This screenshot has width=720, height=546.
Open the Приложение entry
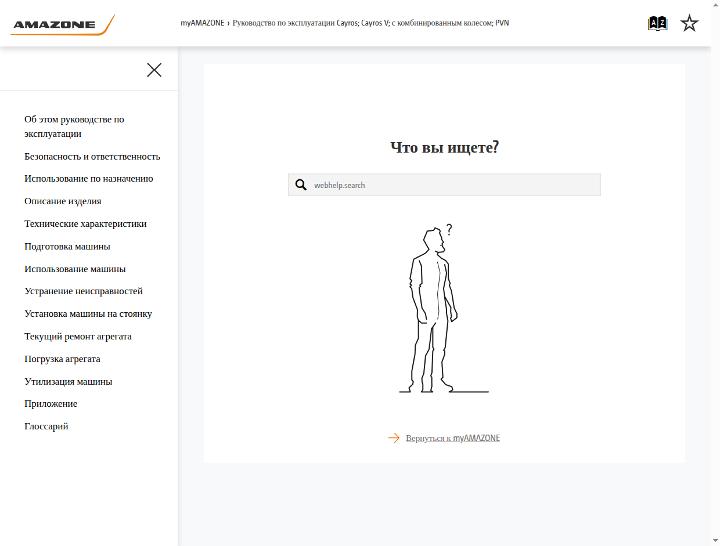pos(51,404)
